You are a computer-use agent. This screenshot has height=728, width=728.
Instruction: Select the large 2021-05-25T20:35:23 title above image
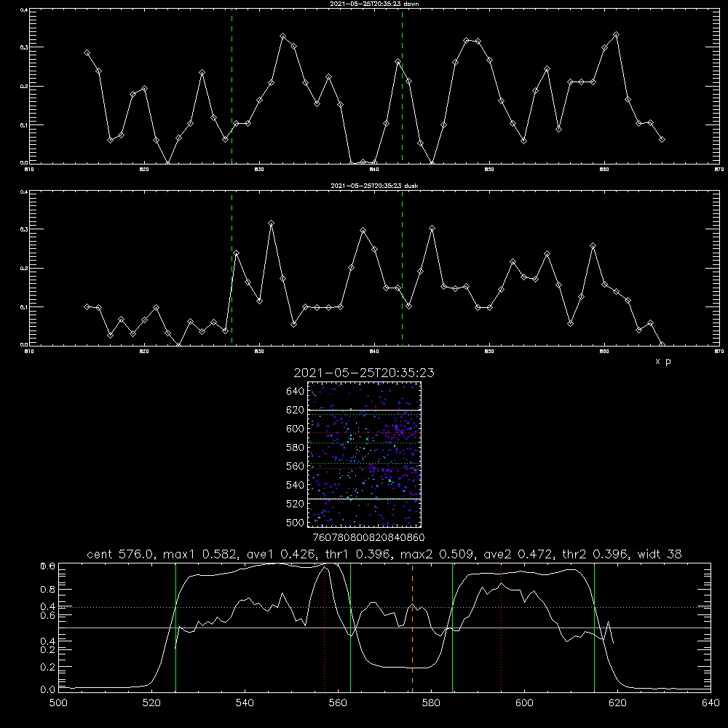point(364,373)
